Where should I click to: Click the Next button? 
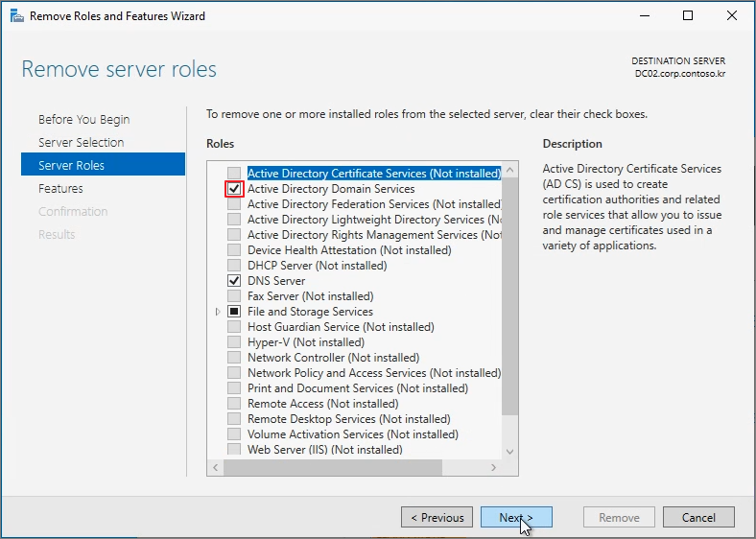pos(516,517)
